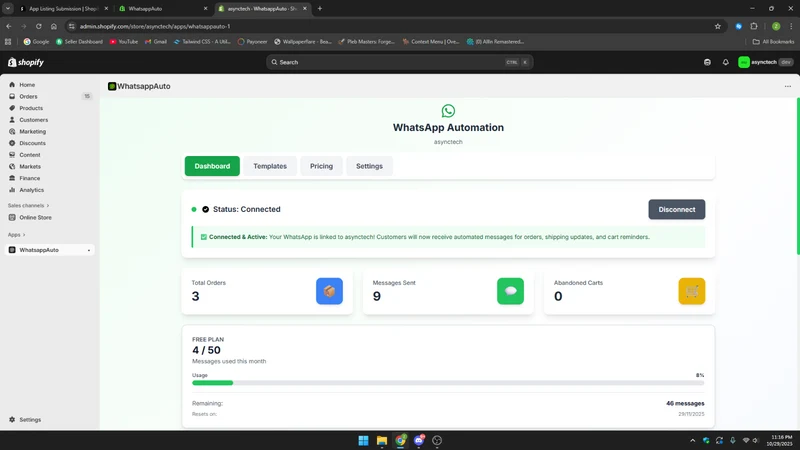The image size is (800, 450).
Task: Open Settings at sidebar bottom
Action: pyautogui.click(x=30, y=420)
